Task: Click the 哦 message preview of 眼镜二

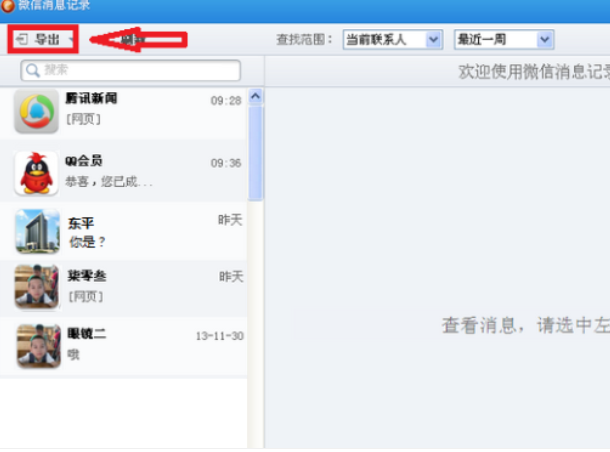Action: tap(73, 354)
